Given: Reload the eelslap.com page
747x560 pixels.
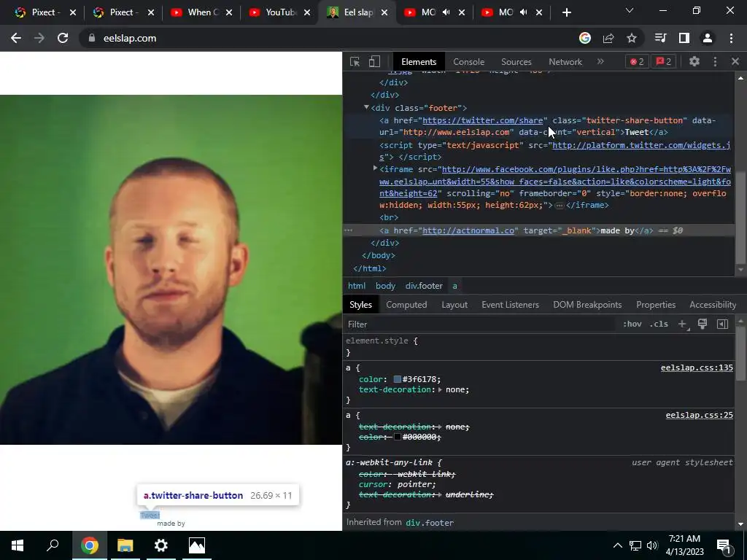Looking at the screenshot, I should 63,38.
